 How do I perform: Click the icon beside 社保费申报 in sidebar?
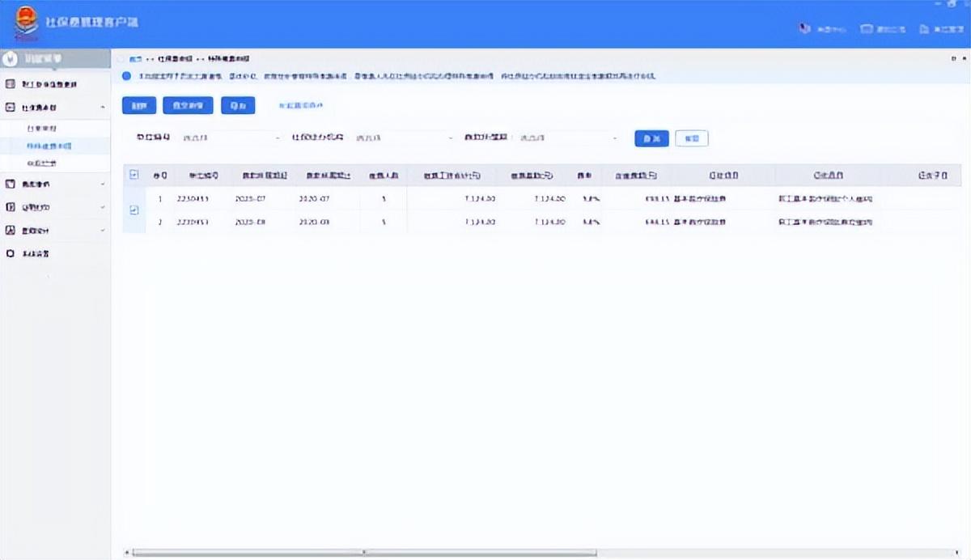pos(11,107)
